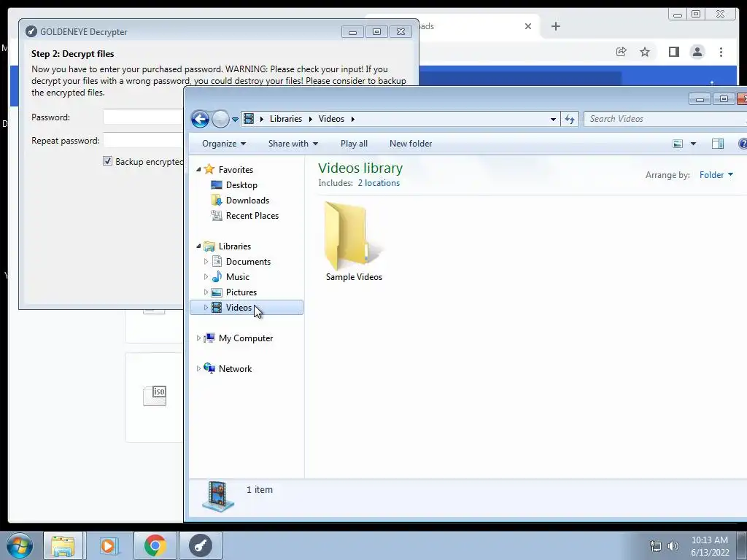Click the refresh button next to the address bar
This screenshot has height=560, width=747.
pyautogui.click(x=570, y=119)
